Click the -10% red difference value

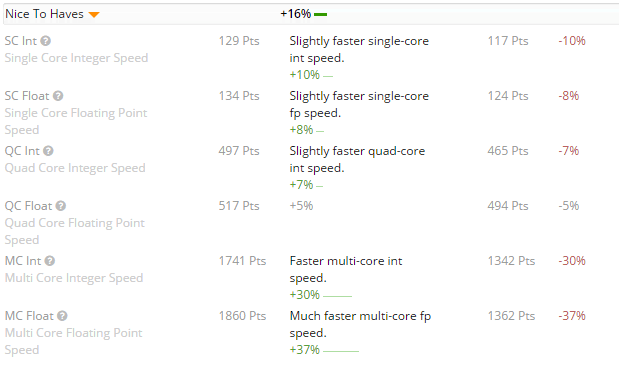pyautogui.click(x=572, y=41)
